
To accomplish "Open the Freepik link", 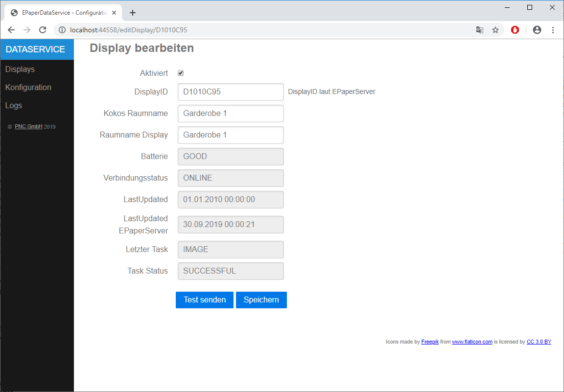I will (x=430, y=342).
